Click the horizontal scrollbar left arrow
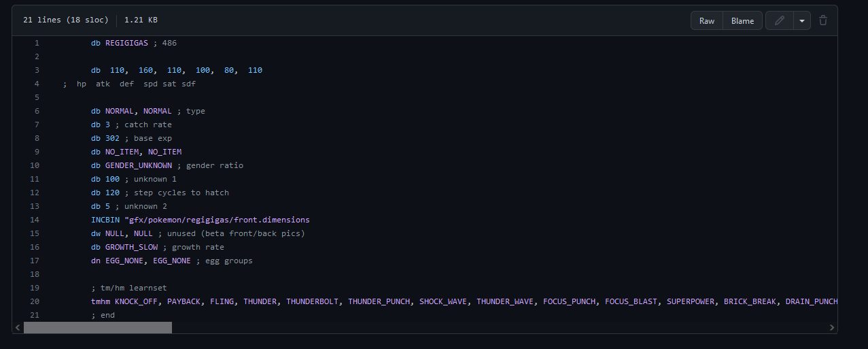The width and height of the screenshot is (868, 349). 18,328
